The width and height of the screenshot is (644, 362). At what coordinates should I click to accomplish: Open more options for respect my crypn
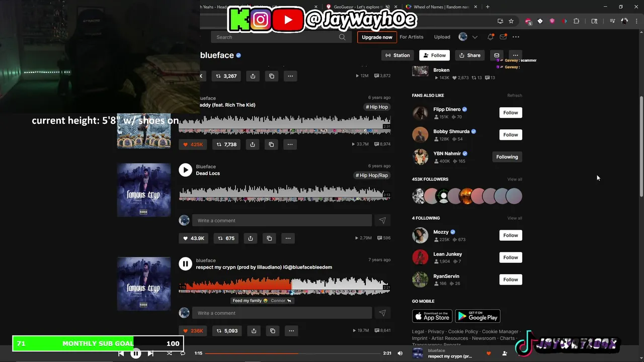click(291, 331)
